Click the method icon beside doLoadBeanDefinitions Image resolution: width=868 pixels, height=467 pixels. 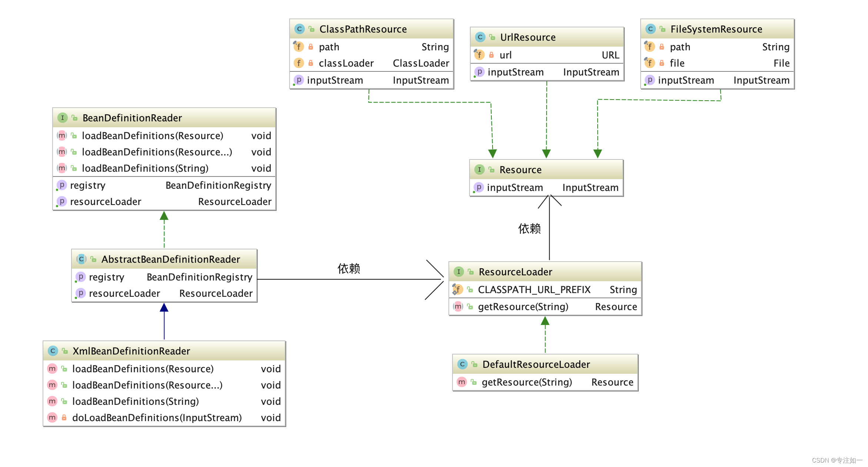coord(52,417)
